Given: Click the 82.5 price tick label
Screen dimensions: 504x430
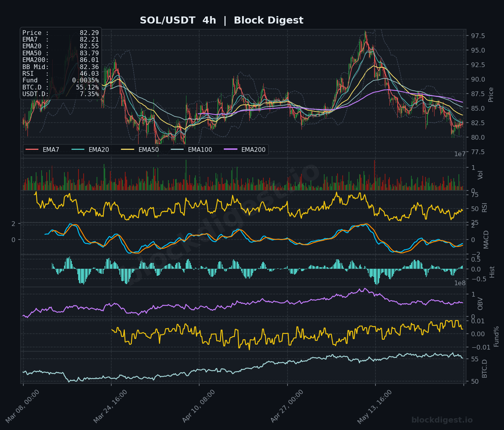Looking at the screenshot, I should coord(478,123).
